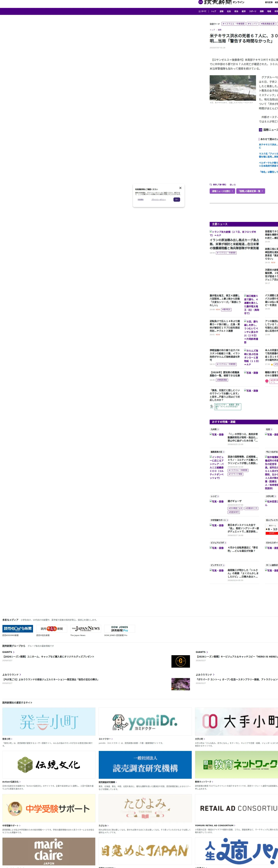Select スポーツ in the navigation bar

pyautogui.click(x=253, y=11)
